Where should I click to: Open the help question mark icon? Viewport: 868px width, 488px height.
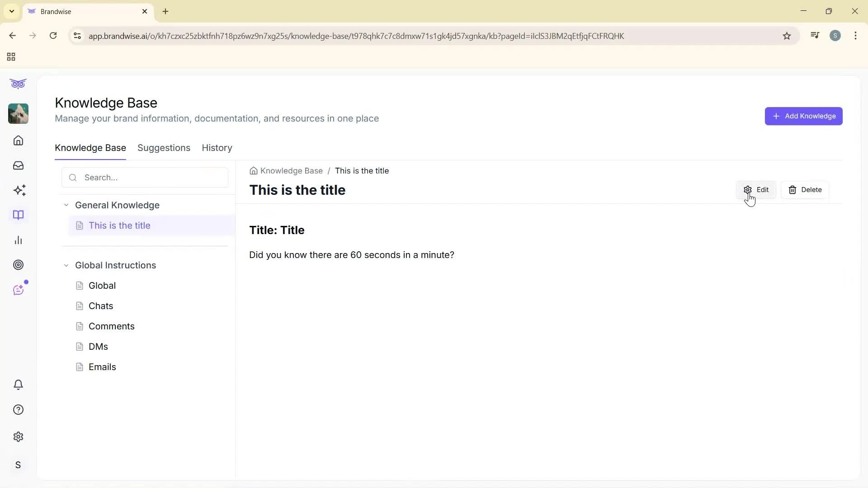coord(18,409)
